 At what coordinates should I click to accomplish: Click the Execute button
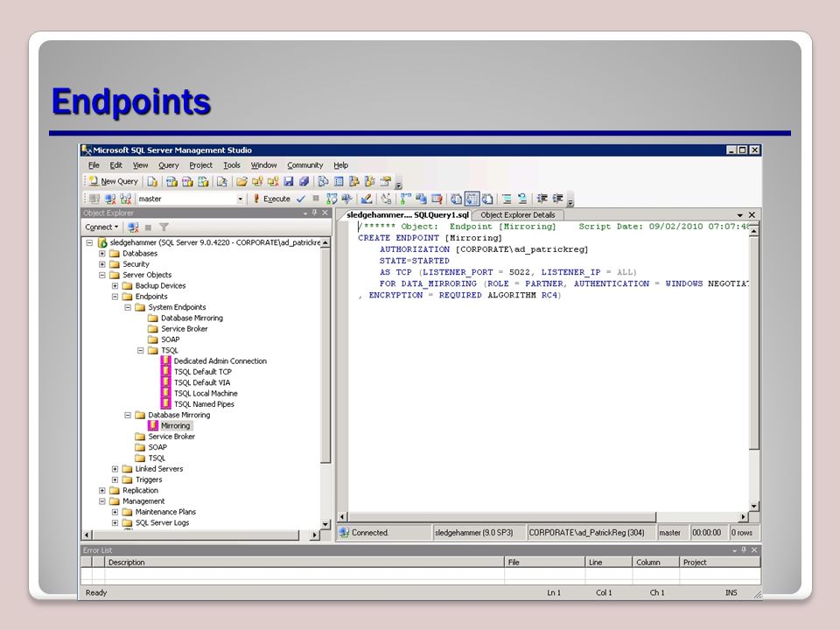tap(271, 199)
